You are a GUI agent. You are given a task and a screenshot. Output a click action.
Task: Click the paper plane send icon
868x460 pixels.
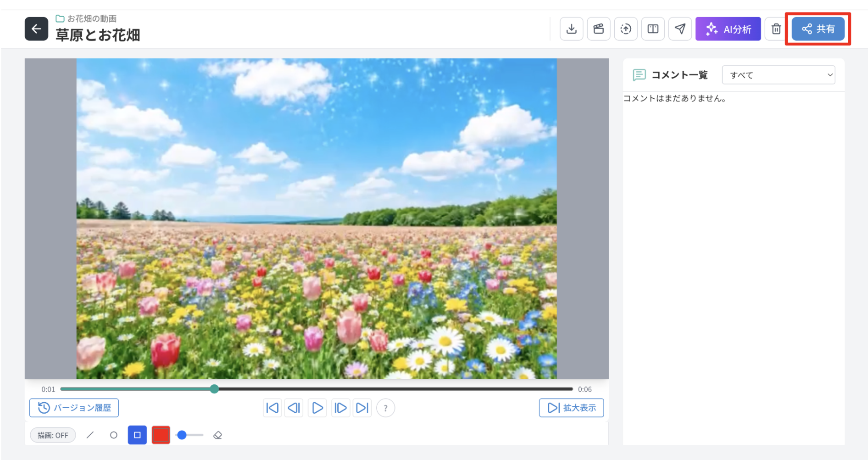click(x=680, y=29)
